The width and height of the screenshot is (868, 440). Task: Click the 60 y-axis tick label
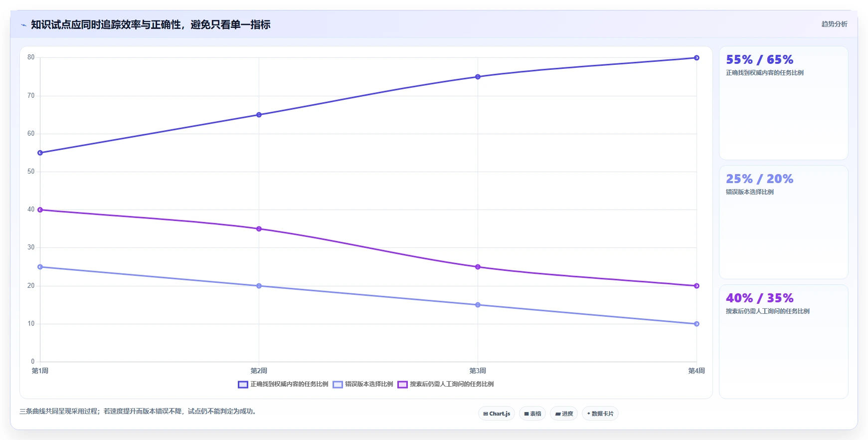31,133
